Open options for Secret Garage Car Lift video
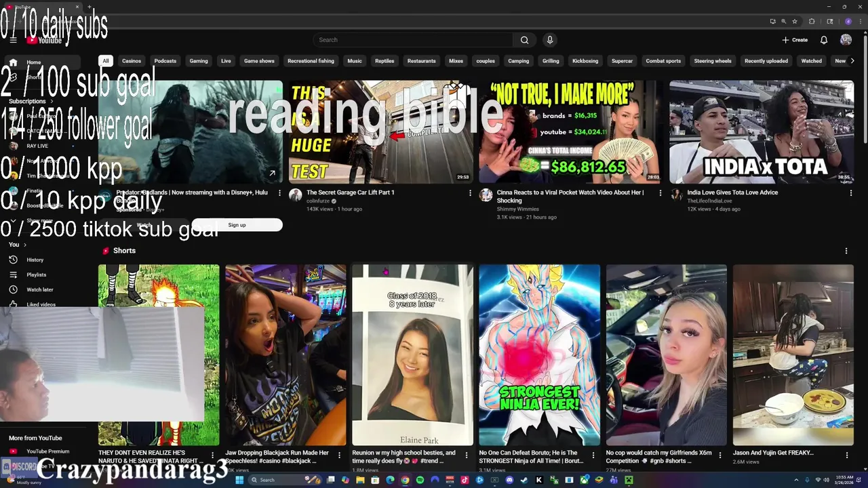Viewport: 868px width, 488px height. tap(470, 193)
